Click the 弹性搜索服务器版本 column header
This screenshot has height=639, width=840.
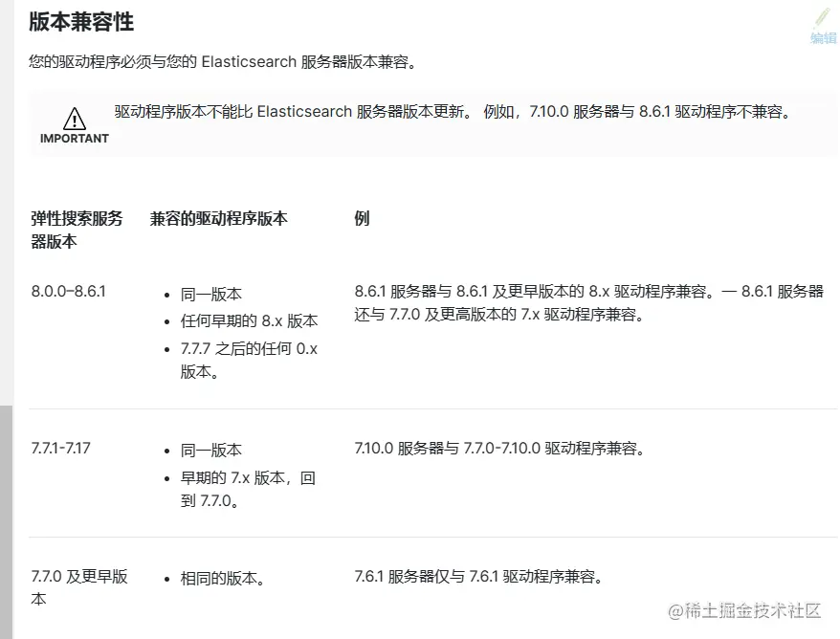point(77,230)
